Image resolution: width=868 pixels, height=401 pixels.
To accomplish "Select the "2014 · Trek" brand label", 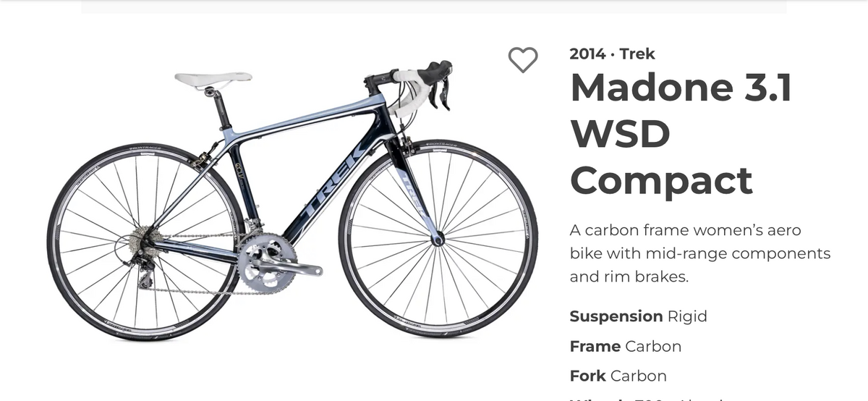I will click(612, 54).
